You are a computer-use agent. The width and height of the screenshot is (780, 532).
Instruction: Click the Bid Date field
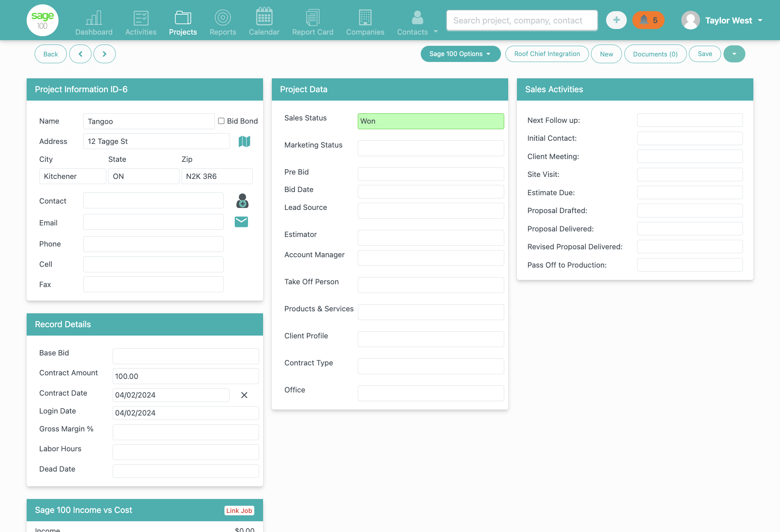(x=431, y=192)
